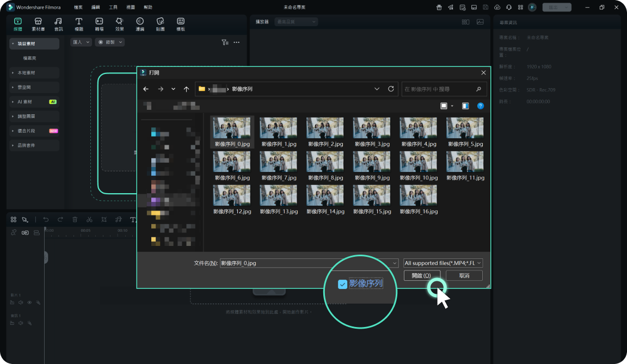Go up one folder level in dialog

(x=186, y=89)
